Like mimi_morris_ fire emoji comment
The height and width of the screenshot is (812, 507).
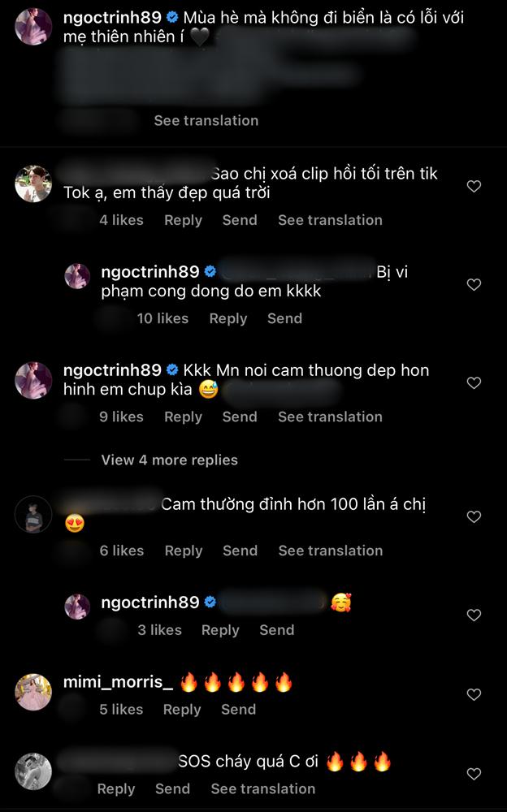474,695
